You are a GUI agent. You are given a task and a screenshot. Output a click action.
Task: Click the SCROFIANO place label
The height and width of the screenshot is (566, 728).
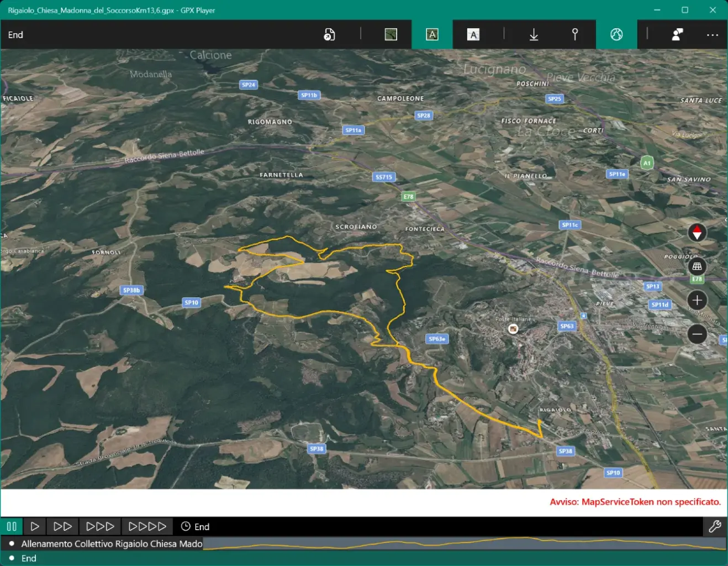356,227
